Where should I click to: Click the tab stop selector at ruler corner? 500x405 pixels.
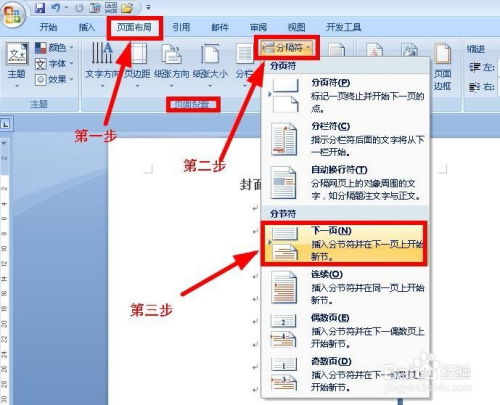point(5,125)
